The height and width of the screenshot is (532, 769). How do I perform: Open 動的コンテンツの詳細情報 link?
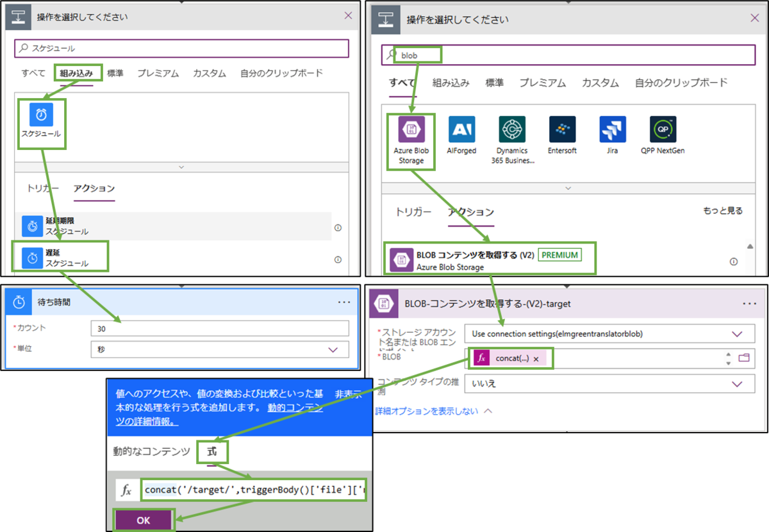pyautogui.click(x=220, y=415)
